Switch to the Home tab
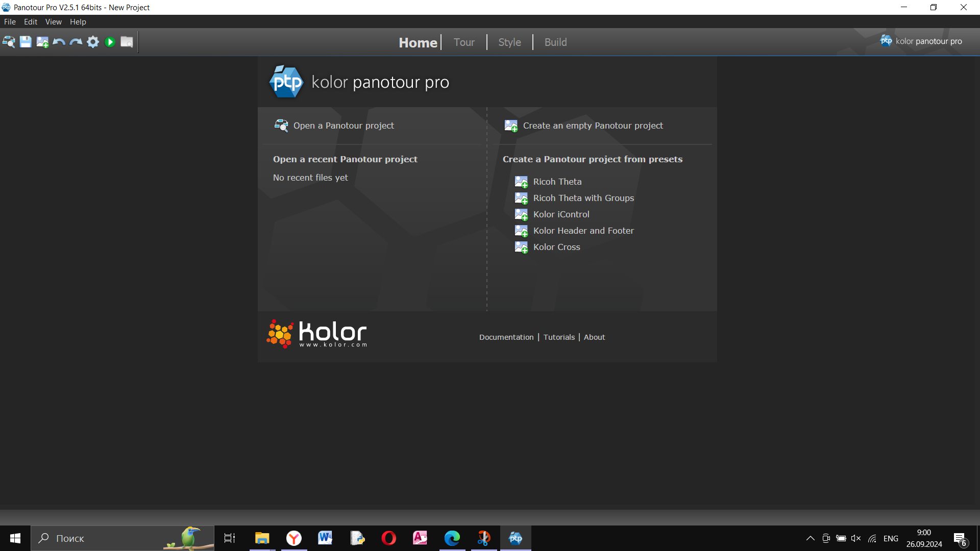Viewport: 980px width, 551px height. click(418, 42)
